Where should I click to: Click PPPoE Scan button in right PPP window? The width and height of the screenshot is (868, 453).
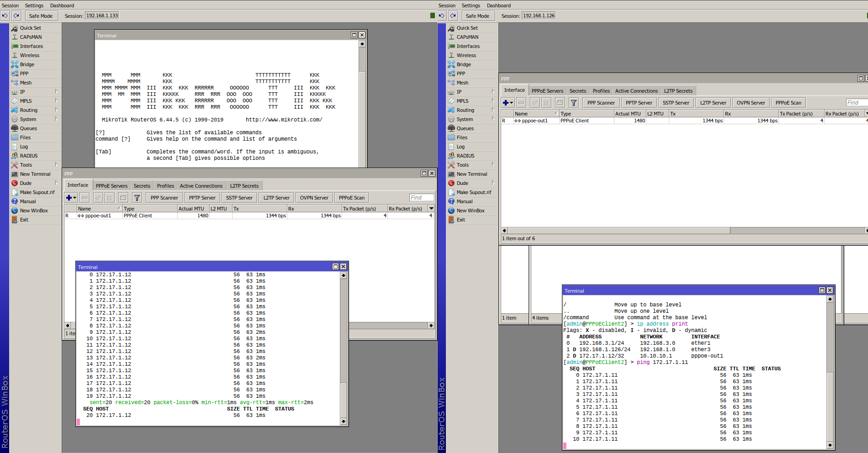[x=789, y=103]
